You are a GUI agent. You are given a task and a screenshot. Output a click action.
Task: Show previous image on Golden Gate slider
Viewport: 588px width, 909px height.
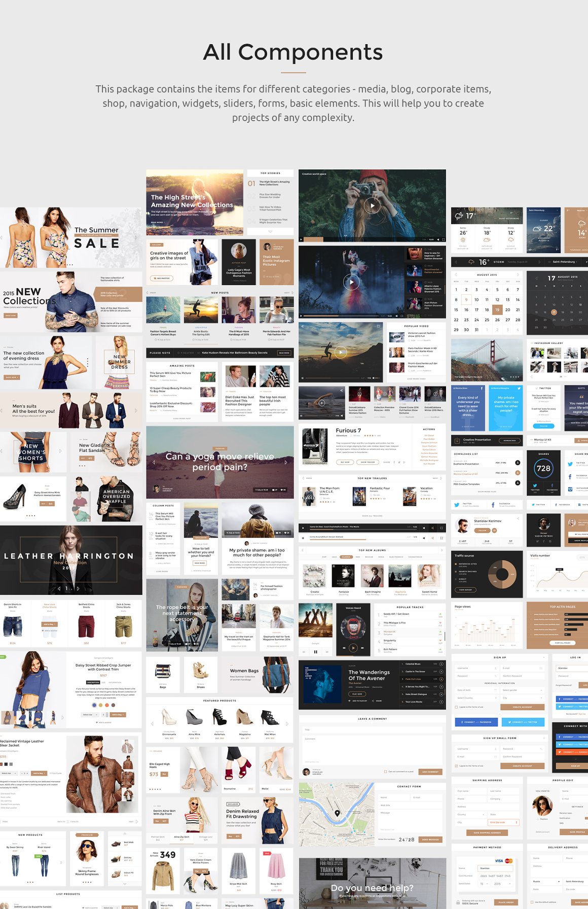coord(456,359)
